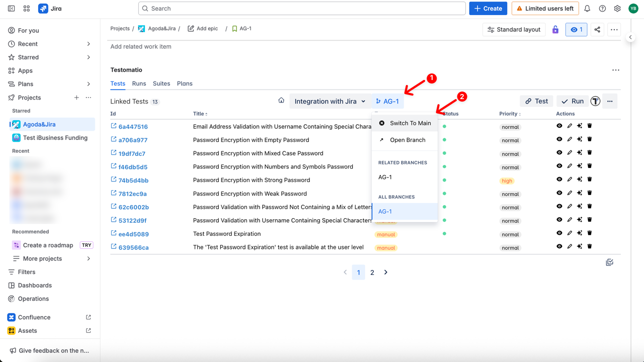Show preview for test ee4d5089 via eye icon

(559, 233)
